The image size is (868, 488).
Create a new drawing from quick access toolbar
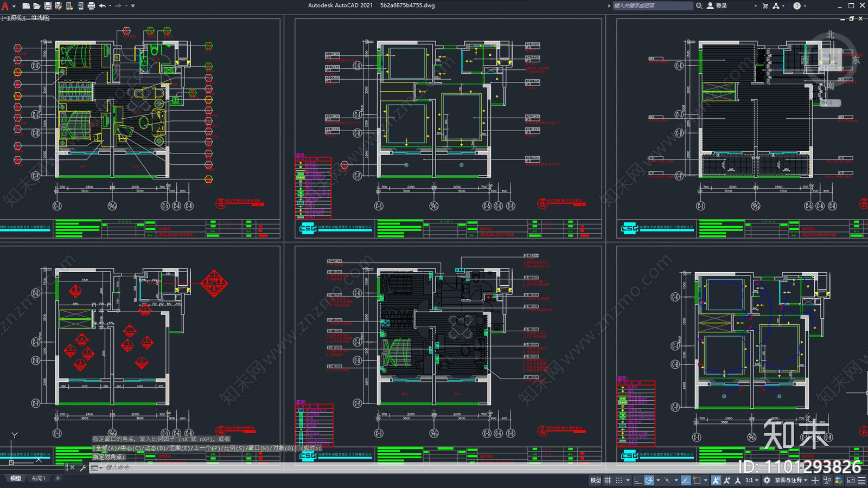(25, 6)
